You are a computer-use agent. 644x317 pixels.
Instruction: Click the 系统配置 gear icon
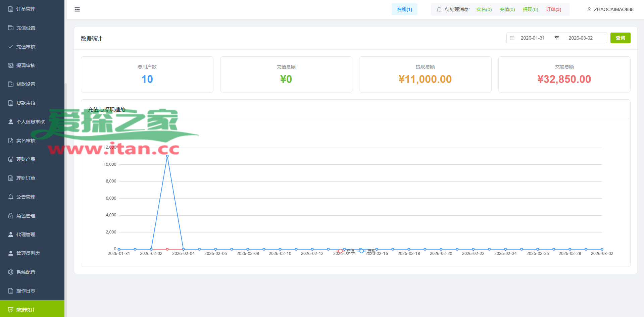click(11, 272)
